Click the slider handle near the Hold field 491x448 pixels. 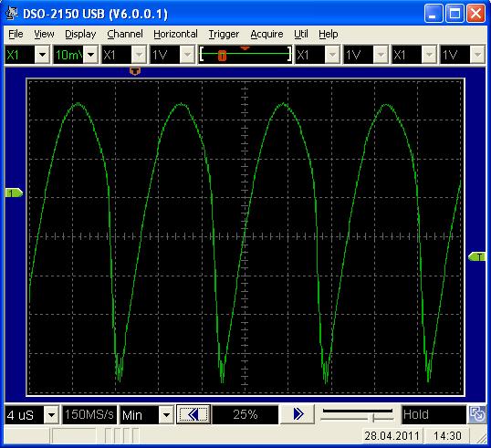[373, 418]
